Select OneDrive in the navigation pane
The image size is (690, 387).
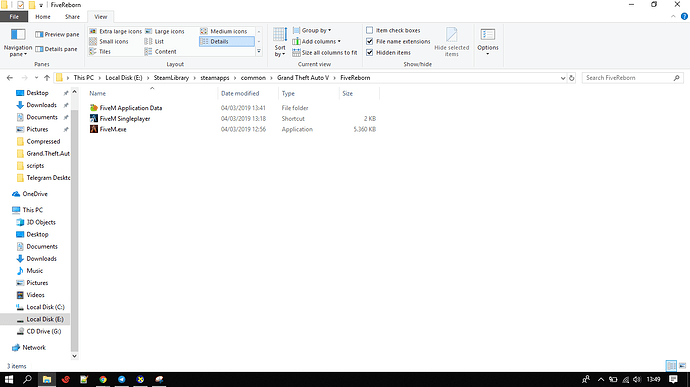click(x=34, y=194)
